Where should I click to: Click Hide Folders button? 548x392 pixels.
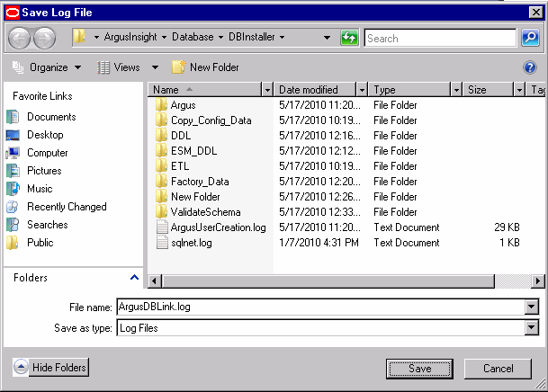pyautogui.click(x=51, y=367)
